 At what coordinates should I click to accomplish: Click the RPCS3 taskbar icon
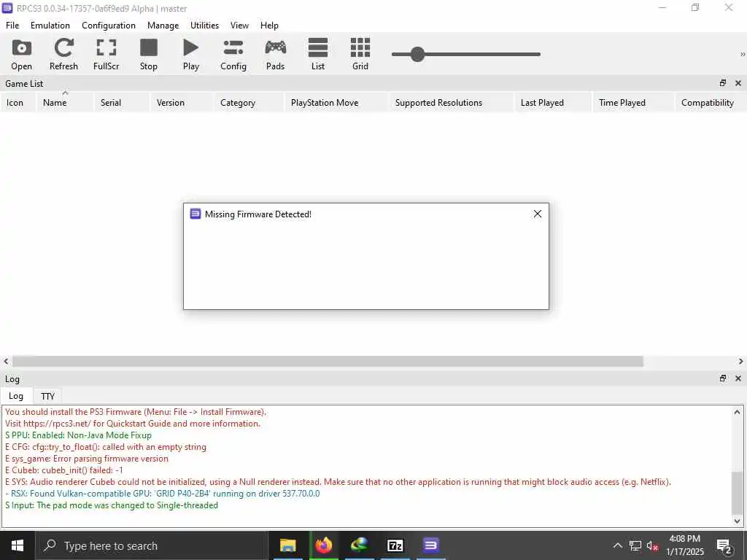430,545
